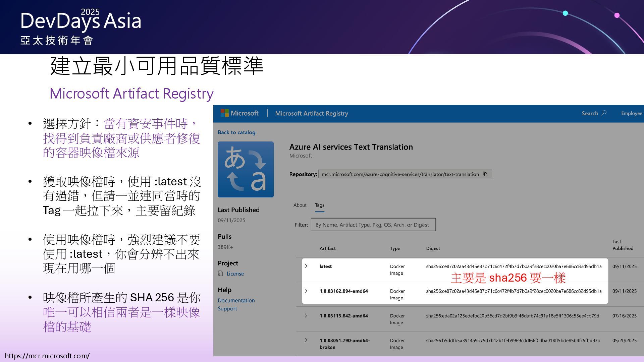Click the 05/20/2025 published date
Viewport: 644px width, 362px height.
pyautogui.click(x=624, y=341)
